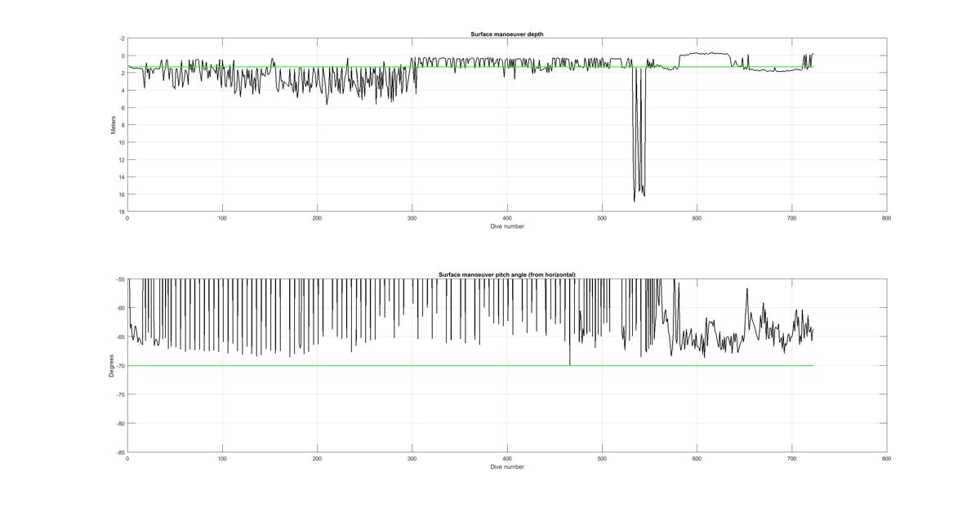Screen dimensions: 980x508
Task: Click "Dive number" label under the pitch plot
Action: (507, 467)
